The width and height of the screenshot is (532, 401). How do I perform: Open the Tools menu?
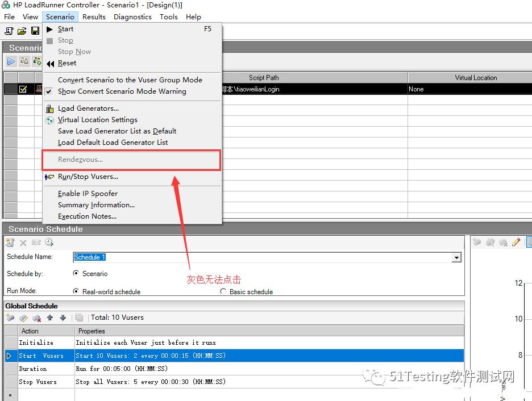(x=169, y=16)
